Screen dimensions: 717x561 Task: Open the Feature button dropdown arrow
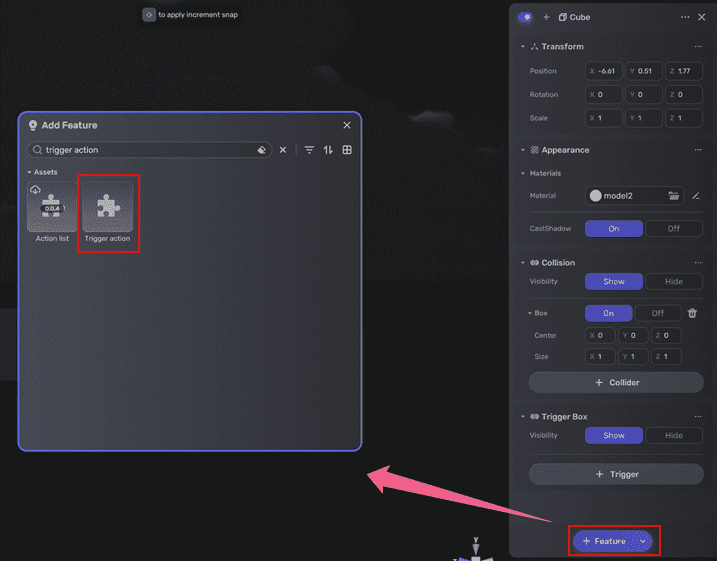point(643,541)
